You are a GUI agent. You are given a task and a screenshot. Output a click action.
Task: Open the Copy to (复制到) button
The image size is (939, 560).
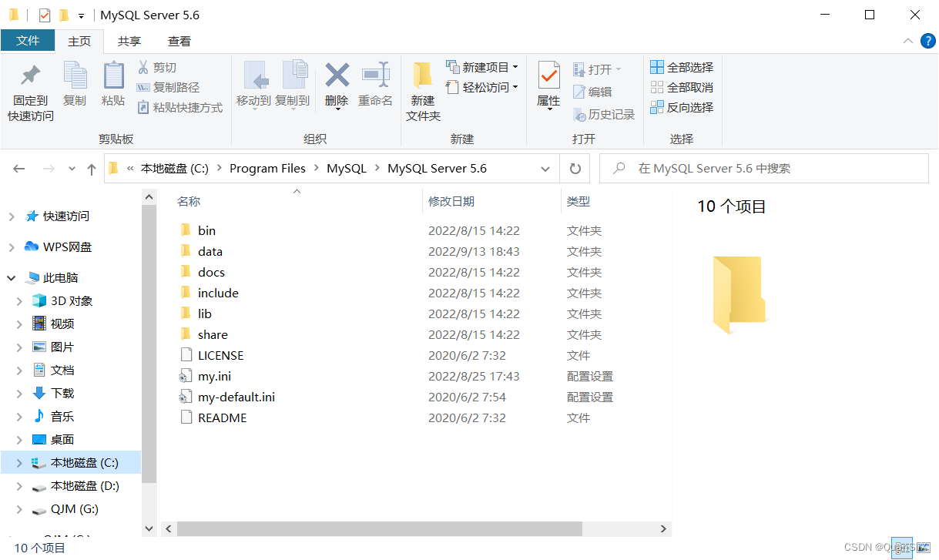pos(293,85)
